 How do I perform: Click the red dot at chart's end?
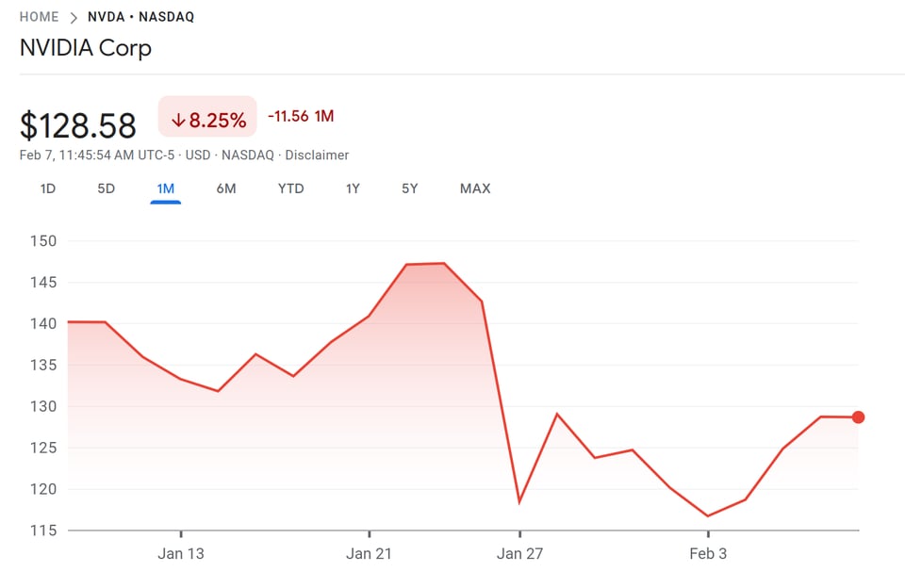[858, 417]
